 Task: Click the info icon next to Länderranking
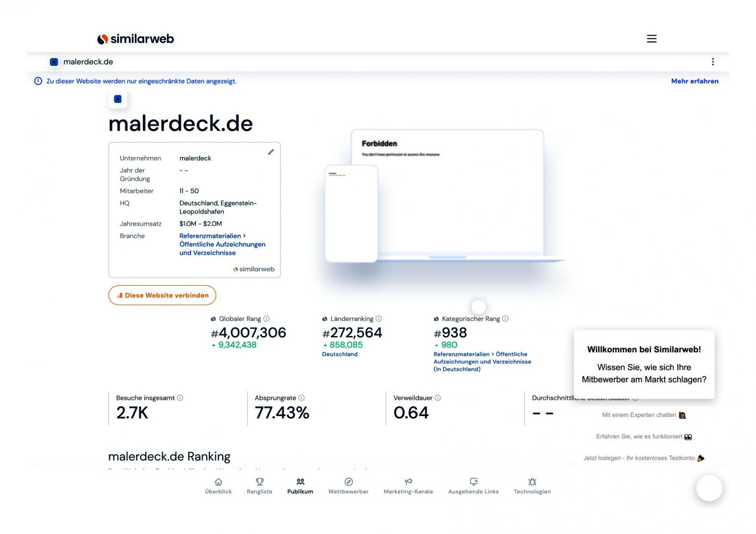pyautogui.click(x=378, y=319)
